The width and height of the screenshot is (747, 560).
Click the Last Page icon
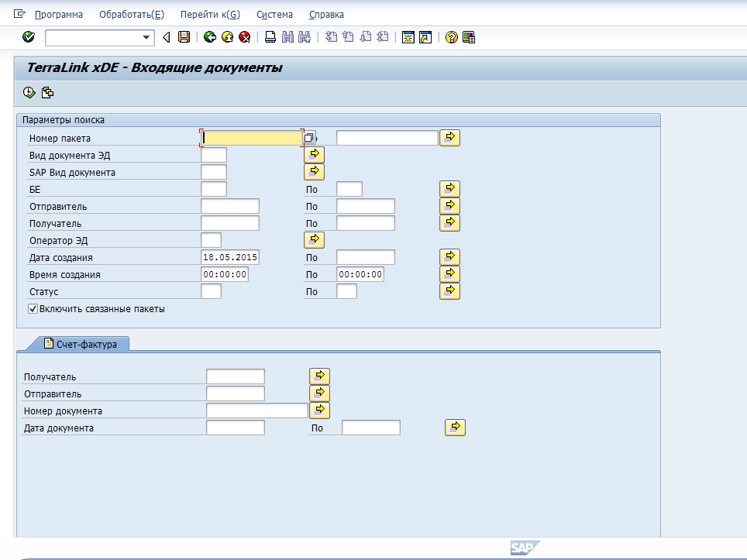coord(383,37)
